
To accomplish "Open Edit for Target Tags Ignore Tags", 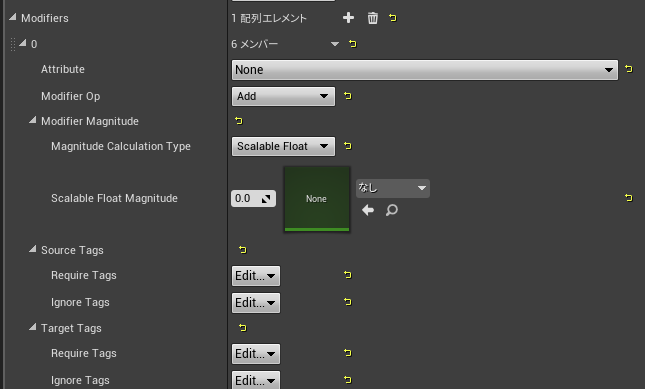I will [x=256, y=380].
